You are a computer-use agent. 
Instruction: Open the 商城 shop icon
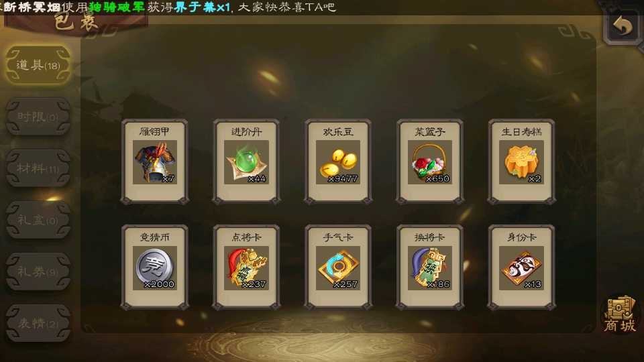[x=620, y=315]
